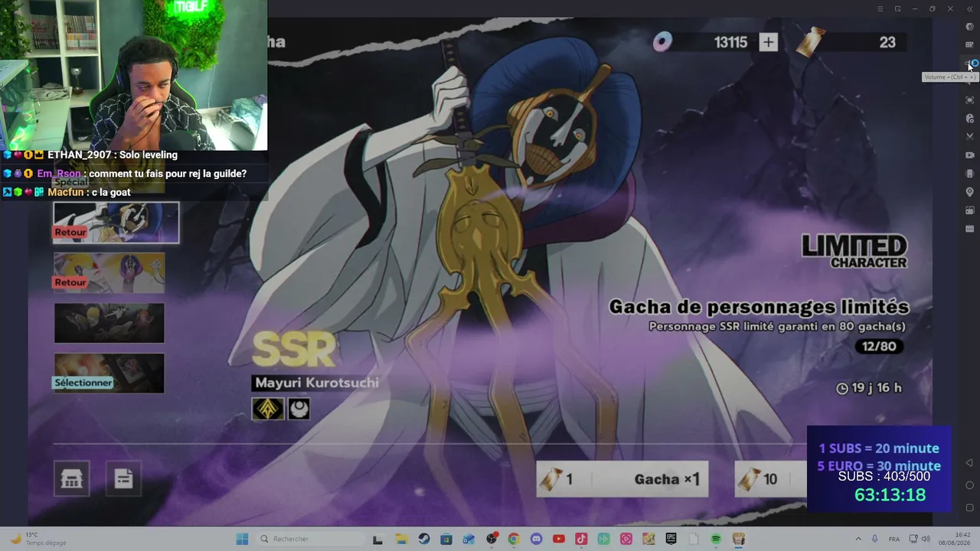Select the second Retour banner thumbnail
Image resolution: width=980 pixels, height=551 pixels.
(109, 272)
